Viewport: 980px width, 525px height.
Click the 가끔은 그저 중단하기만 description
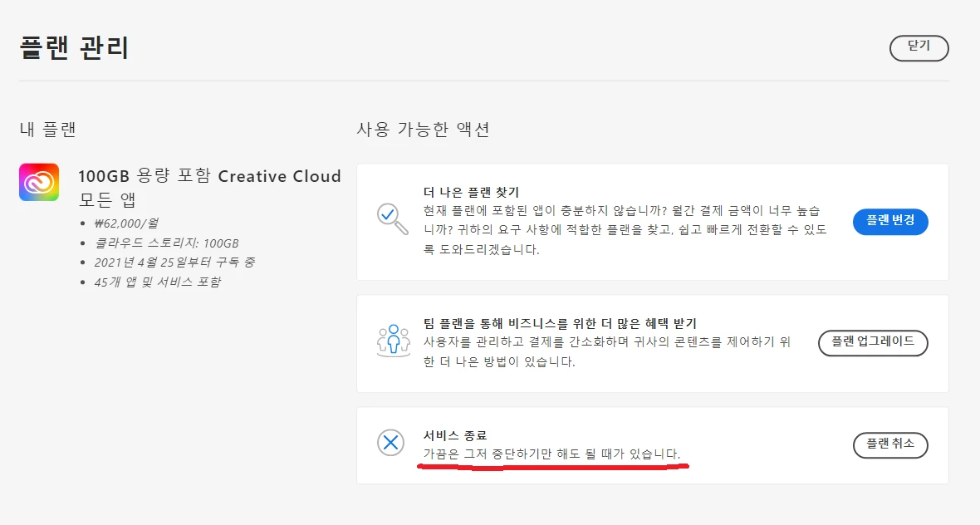[552, 454]
